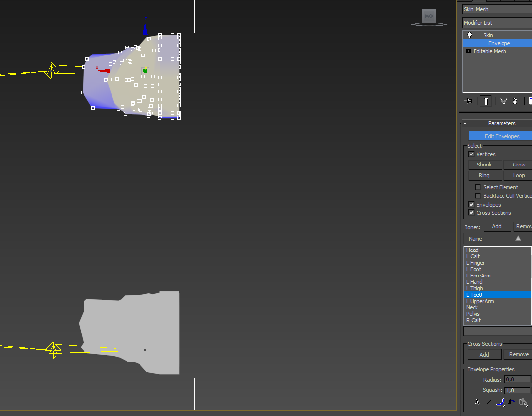
Task: Click the Edit Envelopes button
Action: click(x=500, y=136)
